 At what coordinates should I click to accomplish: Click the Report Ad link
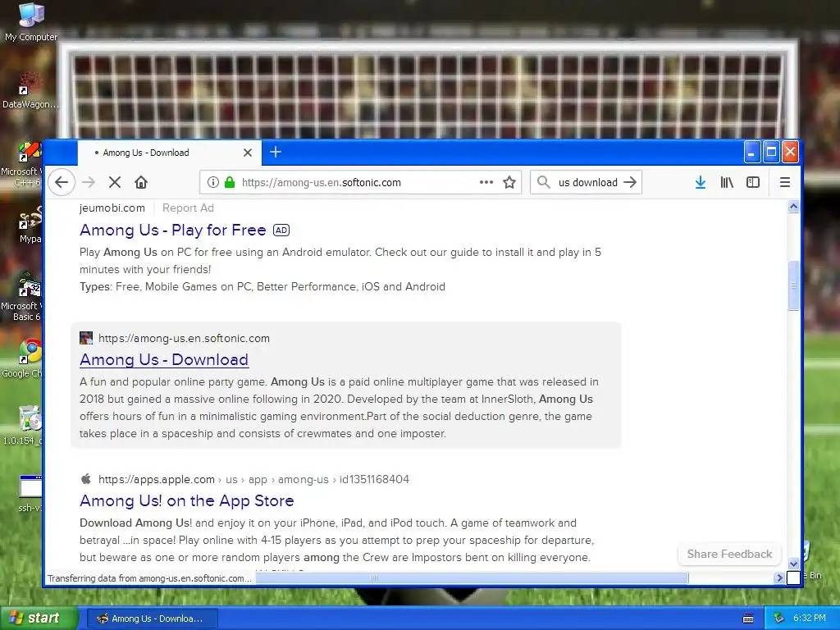(x=188, y=208)
